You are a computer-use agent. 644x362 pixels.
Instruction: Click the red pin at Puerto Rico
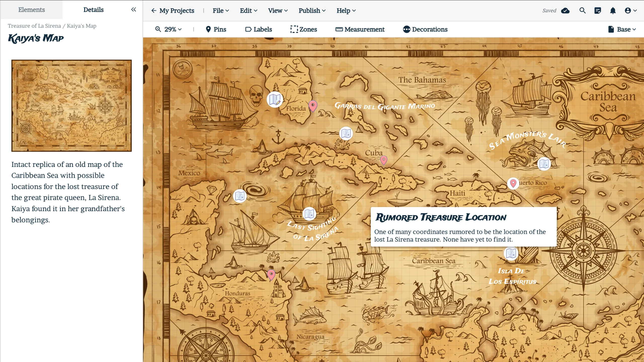coord(513,183)
